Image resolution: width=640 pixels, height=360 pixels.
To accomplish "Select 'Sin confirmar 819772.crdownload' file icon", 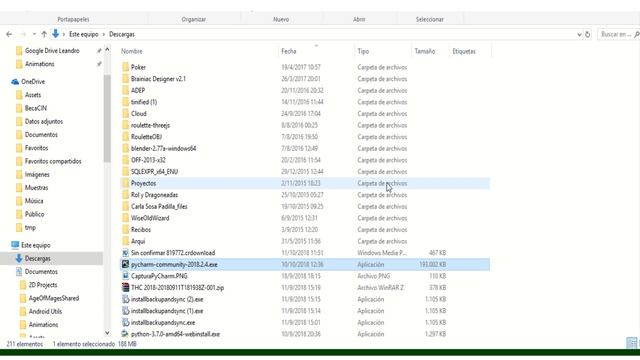I will [125, 253].
